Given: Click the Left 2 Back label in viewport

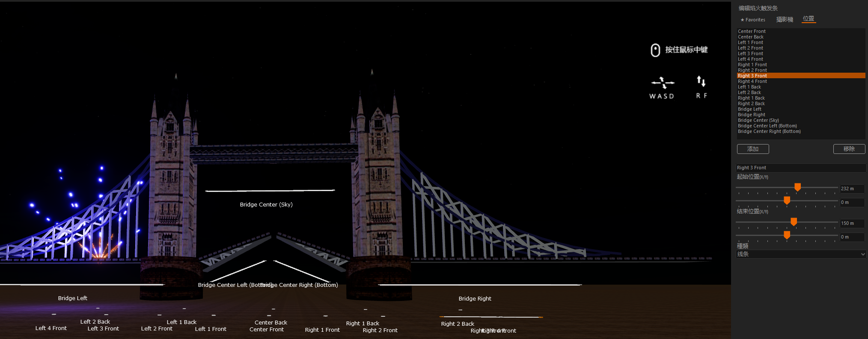Looking at the screenshot, I should (95, 321).
